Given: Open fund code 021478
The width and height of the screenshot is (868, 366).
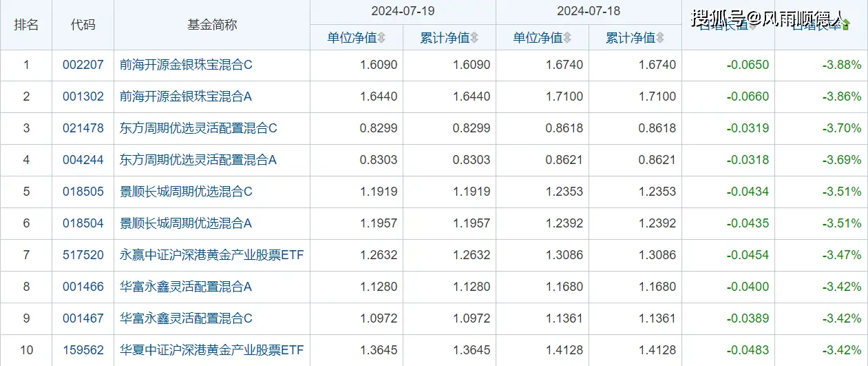Looking at the screenshot, I should pyautogui.click(x=83, y=128).
